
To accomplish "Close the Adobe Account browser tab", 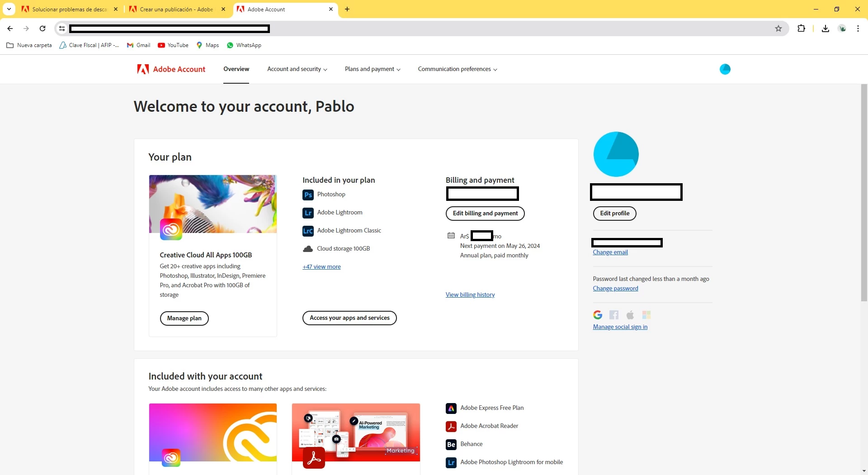I will click(331, 9).
